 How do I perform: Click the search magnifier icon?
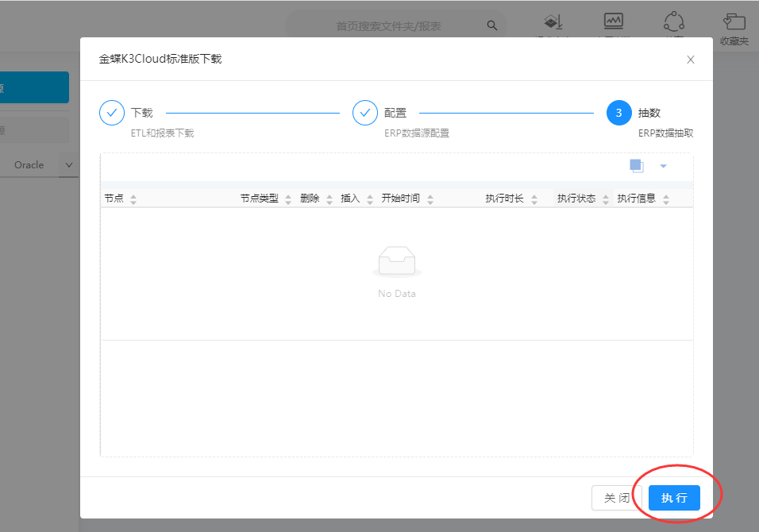(491, 25)
